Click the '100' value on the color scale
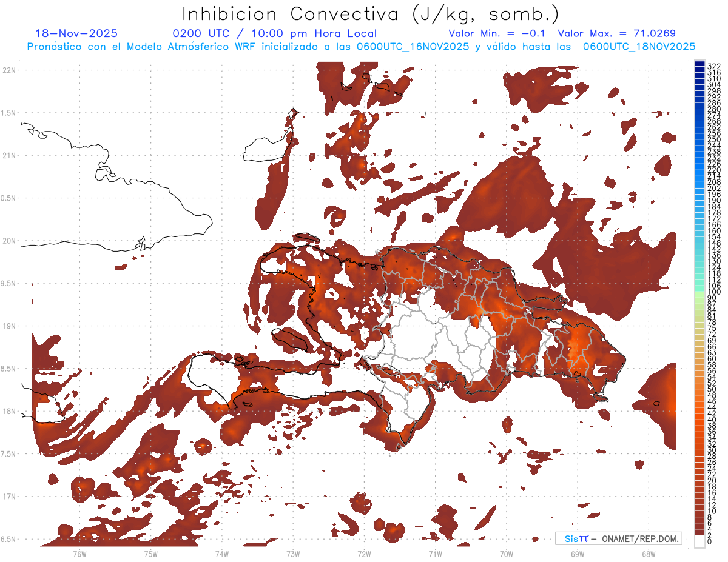This screenshot has width=728, height=562. pos(713,292)
